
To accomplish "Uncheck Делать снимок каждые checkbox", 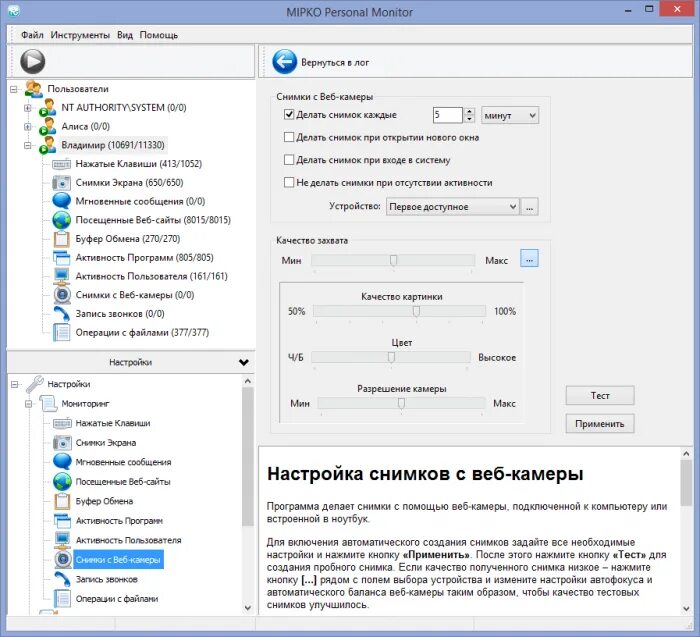I will pos(289,115).
